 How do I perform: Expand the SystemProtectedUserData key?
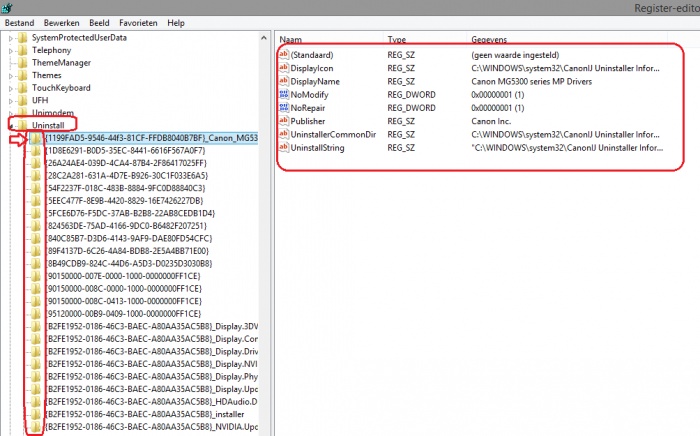[11, 37]
